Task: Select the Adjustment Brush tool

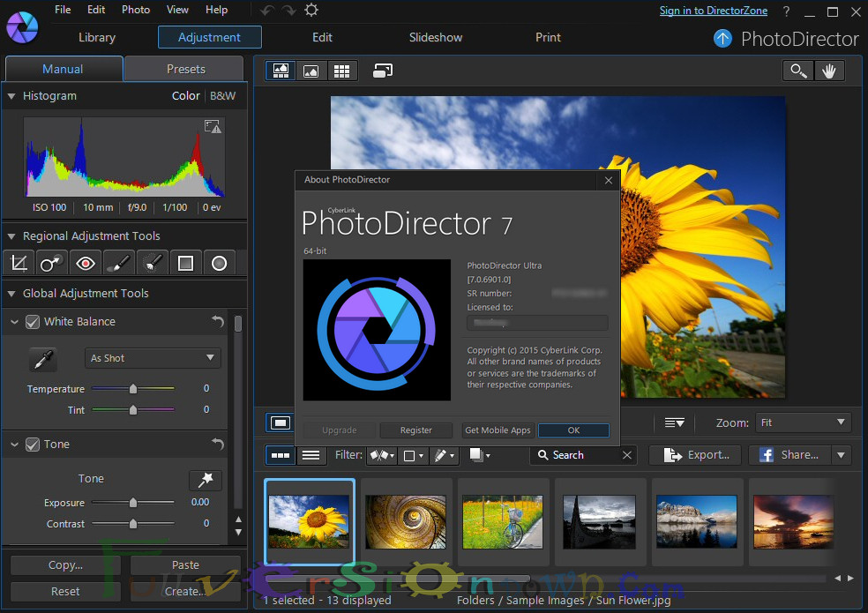Action: [x=118, y=263]
